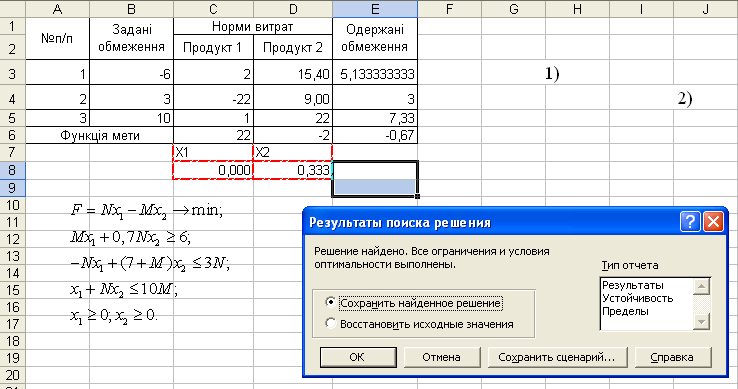
Task: Click the OK button
Action: pos(358,357)
